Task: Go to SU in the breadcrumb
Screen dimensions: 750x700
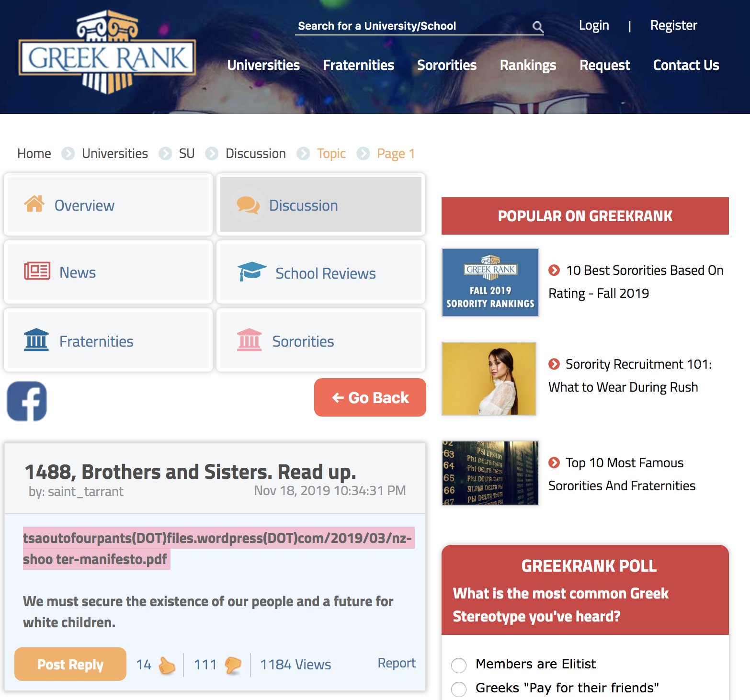Action: coord(187,154)
